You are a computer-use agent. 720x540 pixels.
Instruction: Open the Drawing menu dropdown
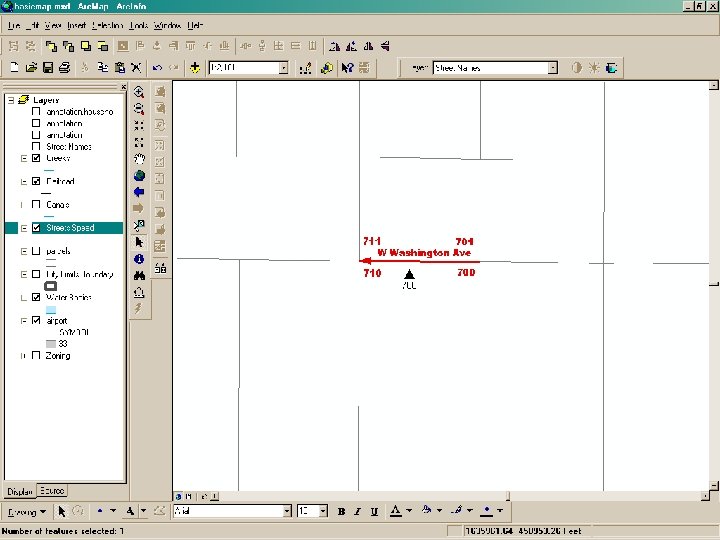click(27, 512)
